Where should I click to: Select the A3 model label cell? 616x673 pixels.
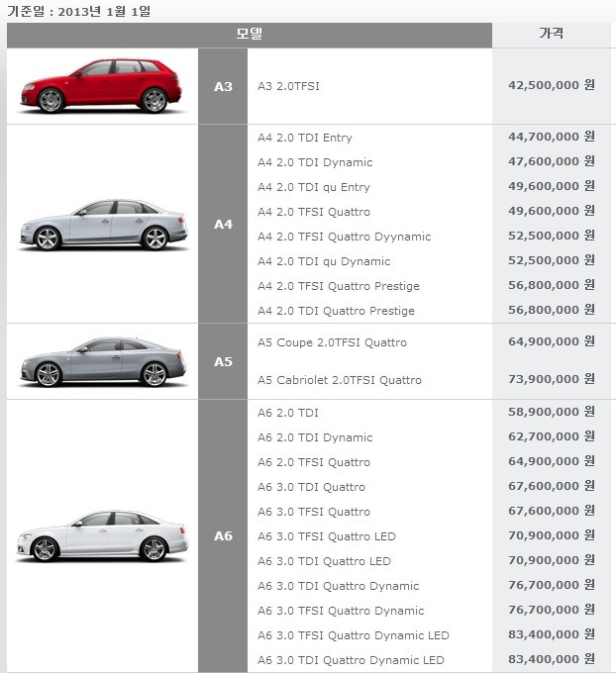tap(223, 86)
